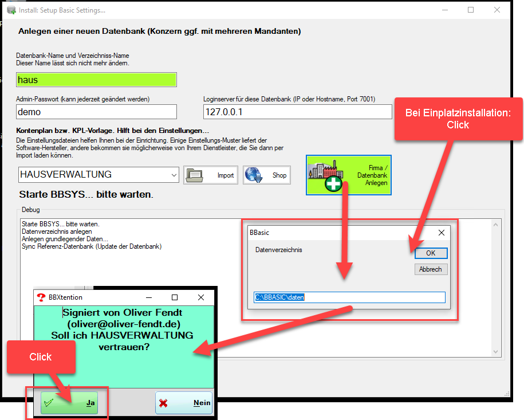Click the heading 'Anlegen einer neuen Datenbank'

[x=82, y=31]
